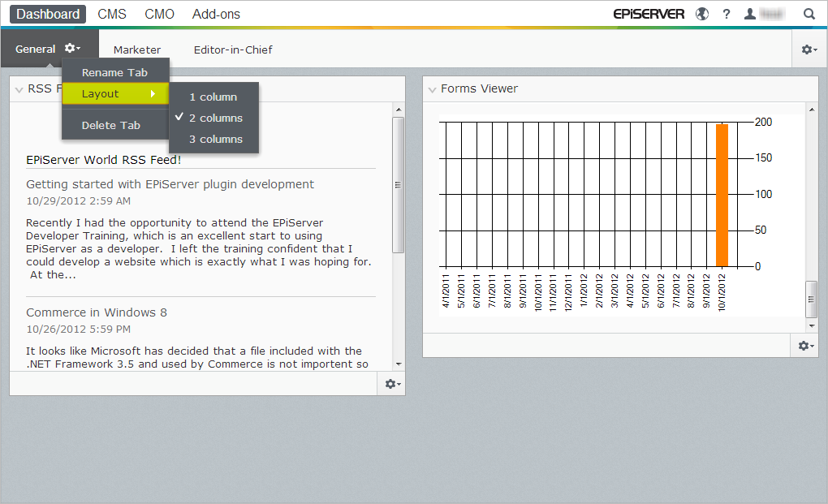Click the RSS feed scrollbar thumb
This screenshot has width=828, height=504.
(x=398, y=185)
